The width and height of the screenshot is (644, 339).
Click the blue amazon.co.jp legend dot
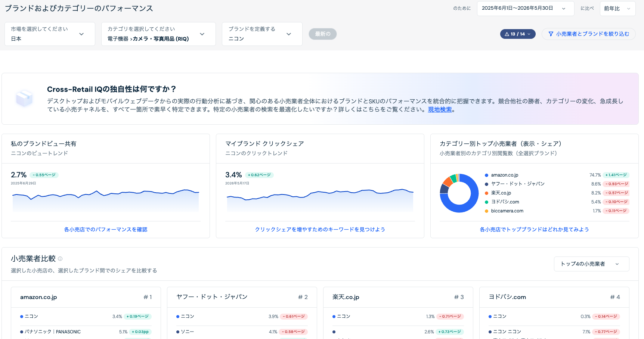(486, 175)
